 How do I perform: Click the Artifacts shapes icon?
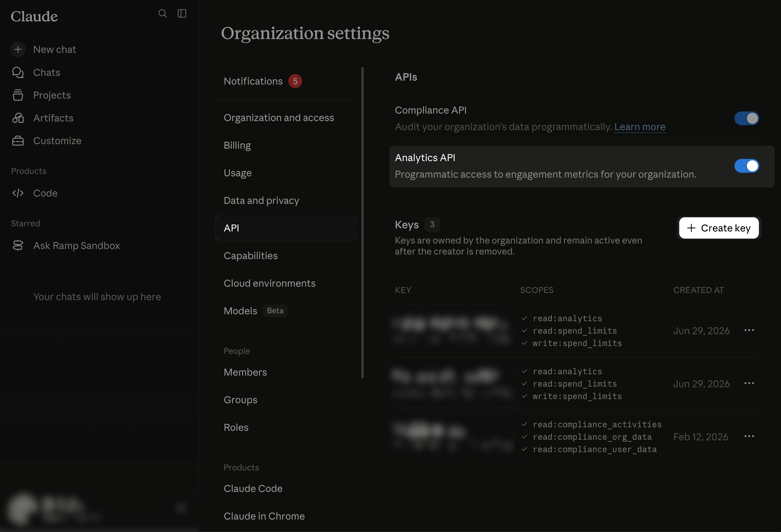pyautogui.click(x=18, y=118)
